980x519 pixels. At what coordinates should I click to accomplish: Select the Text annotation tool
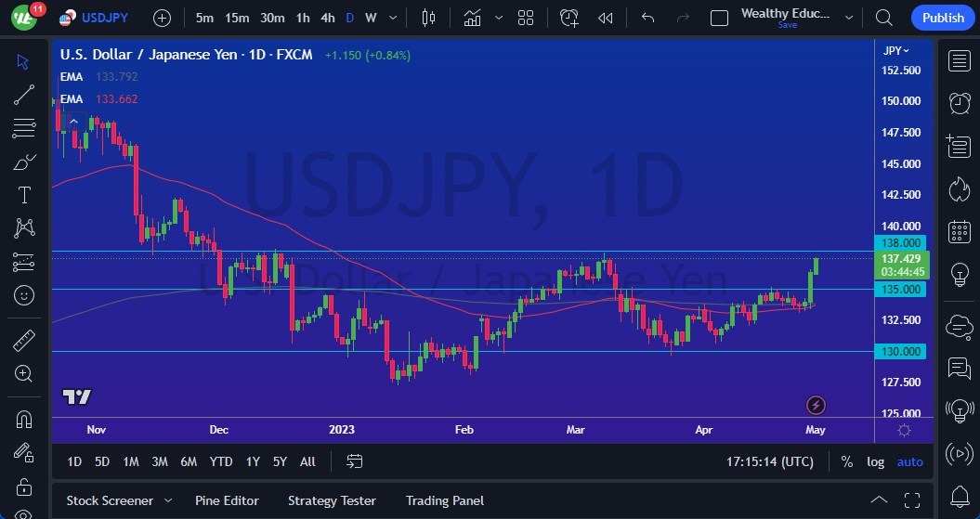(x=24, y=196)
